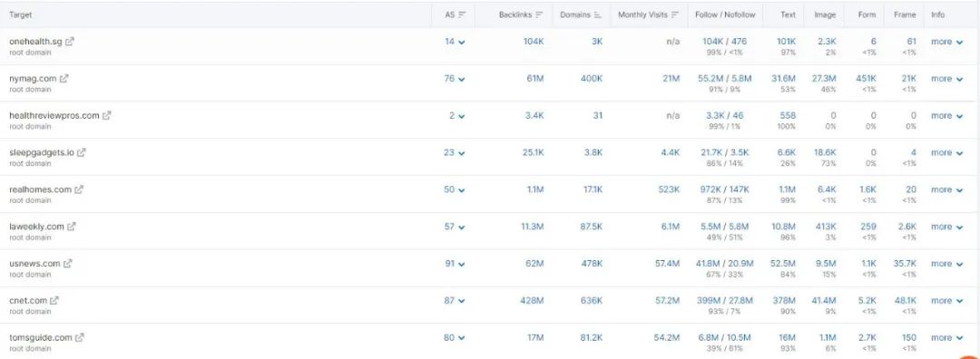Open 41.8M / 20.9M follow/nofollow value
This screenshot has height=359, width=980.
(724, 264)
